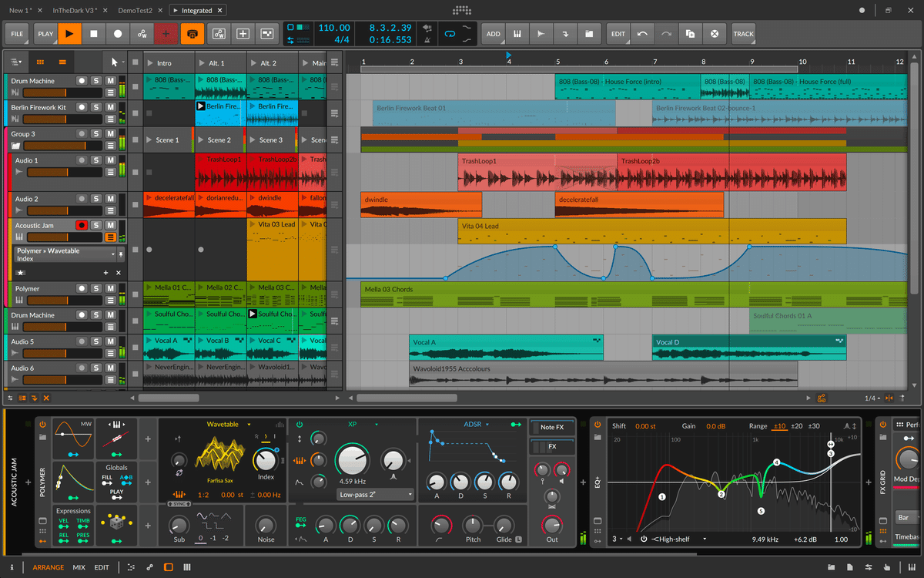Image resolution: width=924 pixels, height=578 pixels.
Task: Open the High-shelf band type dropdown
Action: pos(678,539)
